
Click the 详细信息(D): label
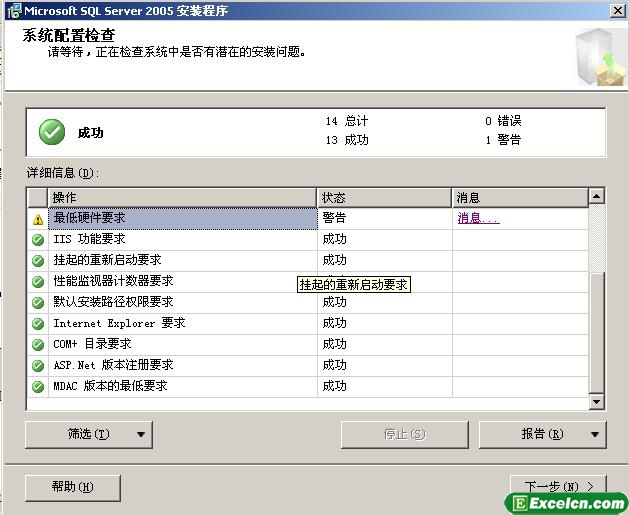click(x=63, y=173)
